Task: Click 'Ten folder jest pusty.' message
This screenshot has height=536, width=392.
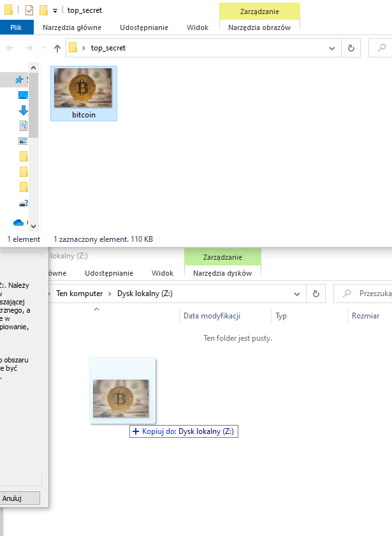Action: click(238, 338)
